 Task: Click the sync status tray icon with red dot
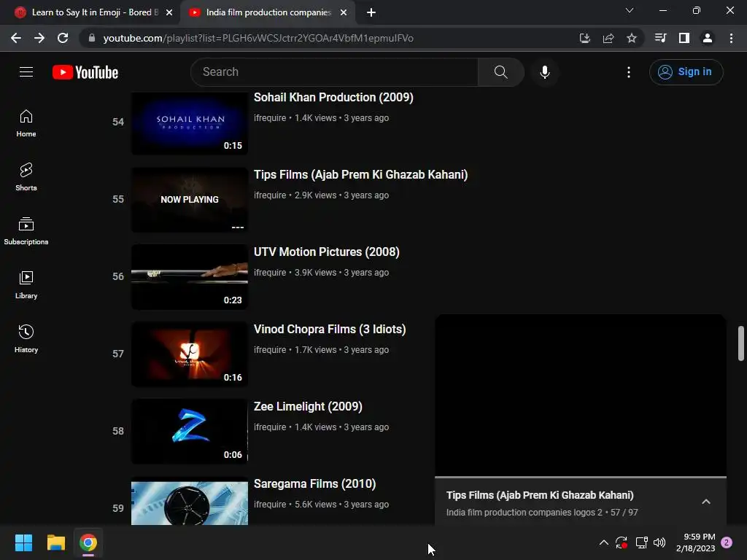pos(622,542)
